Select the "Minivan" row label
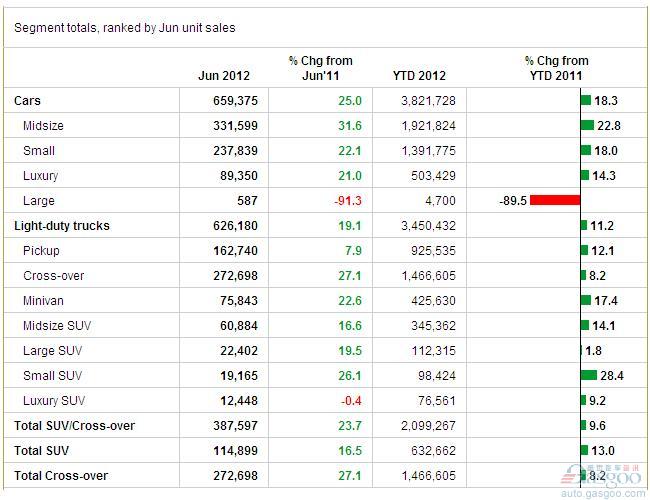This screenshot has width=650, height=500. click(44, 301)
